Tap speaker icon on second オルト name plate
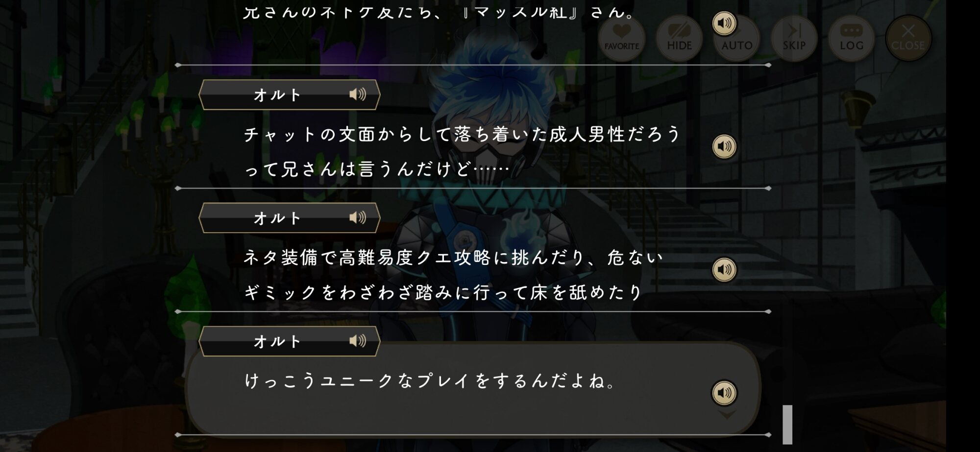The height and width of the screenshot is (452, 980). click(358, 217)
